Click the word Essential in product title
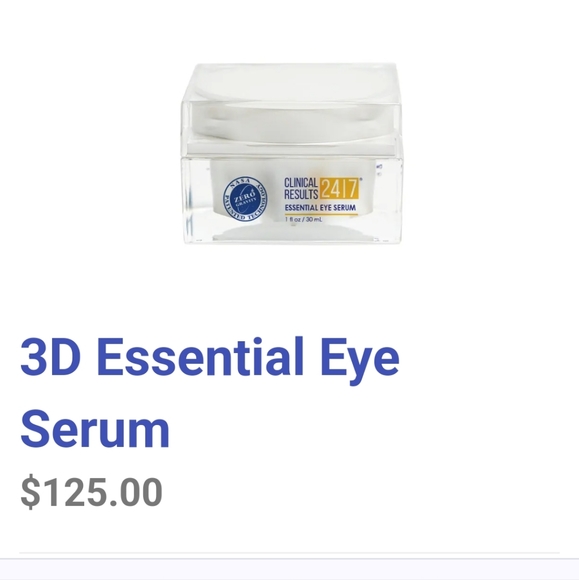This screenshot has height=580, width=579. pos(201,357)
